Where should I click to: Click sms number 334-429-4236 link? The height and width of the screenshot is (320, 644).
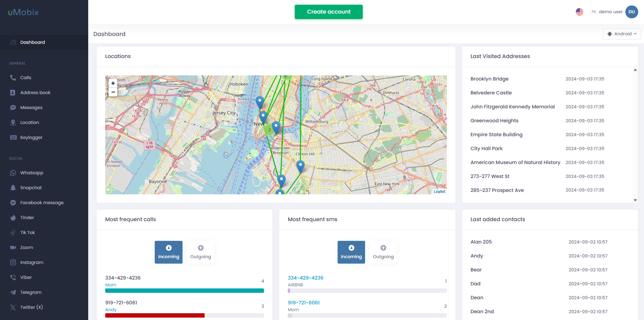(x=305, y=278)
